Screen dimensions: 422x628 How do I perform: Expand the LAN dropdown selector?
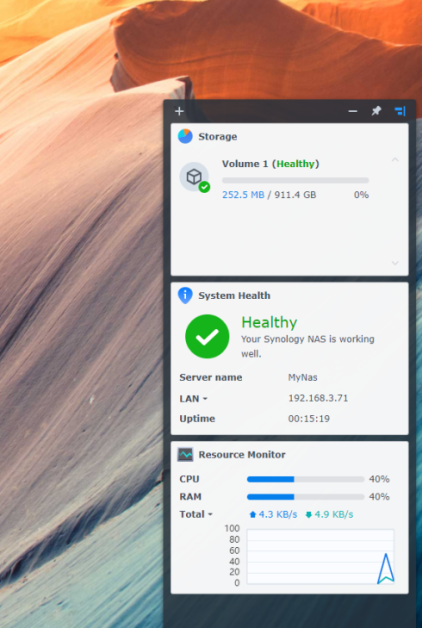click(x=193, y=399)
